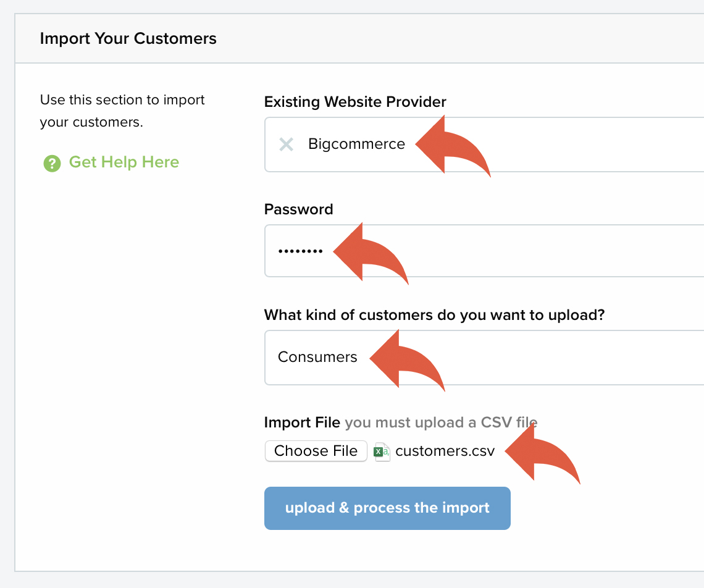This screenshot has width=704, height=588.
Task: Click the Import Your Customers header
Action: pos(128,39)
